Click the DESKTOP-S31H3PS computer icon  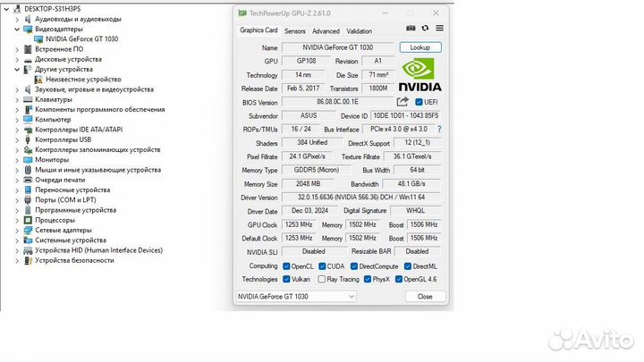coord(17,9)
